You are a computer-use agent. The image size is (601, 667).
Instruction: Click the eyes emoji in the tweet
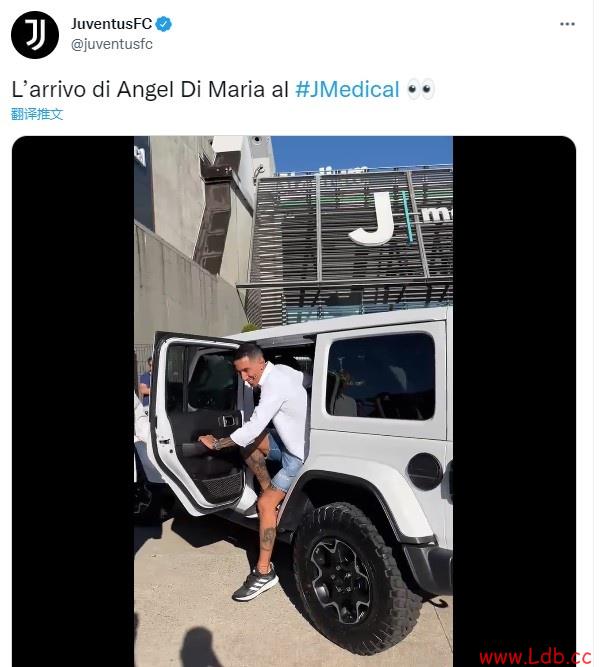coord(420,89)
